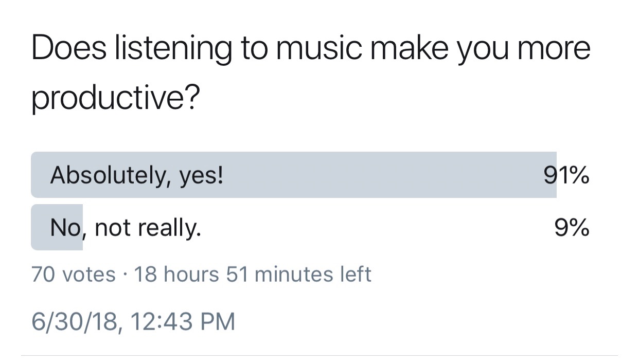The width and height of the screenshot is (639, 364).
Task: Click the "18 hours 51 minutes left" text
Action: (x=252, y=274)
